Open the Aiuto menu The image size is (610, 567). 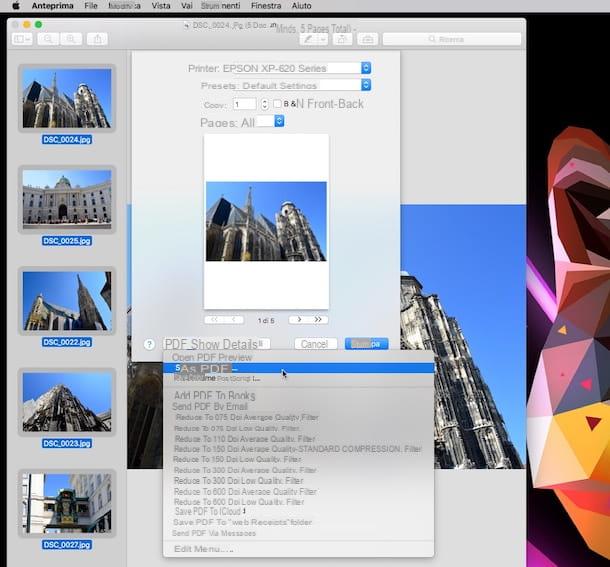(x=301, y=6)
